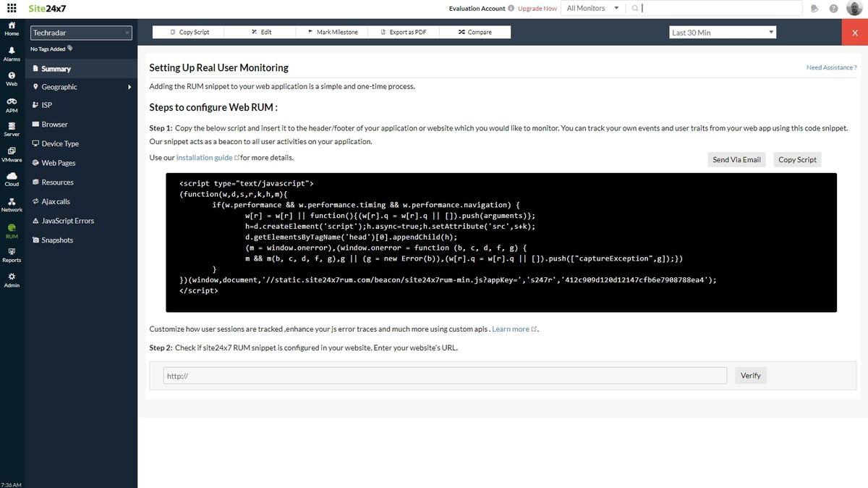Viewport: 868px width, 488px height.
Task: Click the Verify button for the website URL
Action: click(x=750, y=375)
